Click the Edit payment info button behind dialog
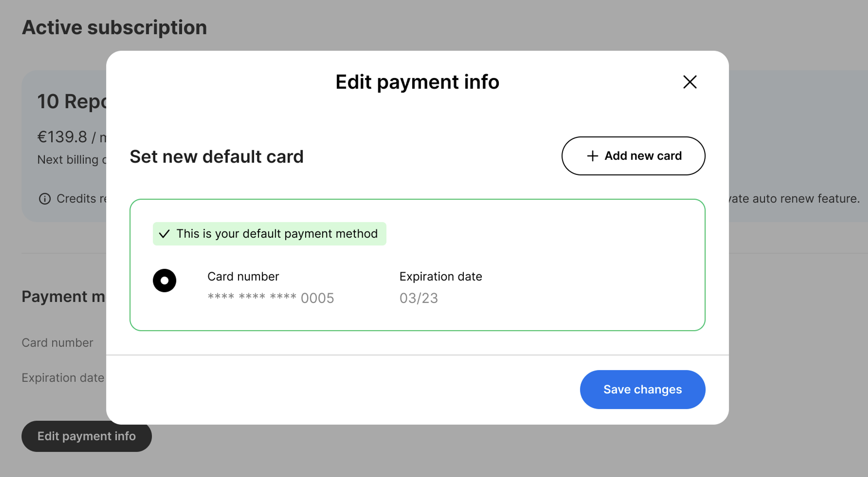 [87, 436]
